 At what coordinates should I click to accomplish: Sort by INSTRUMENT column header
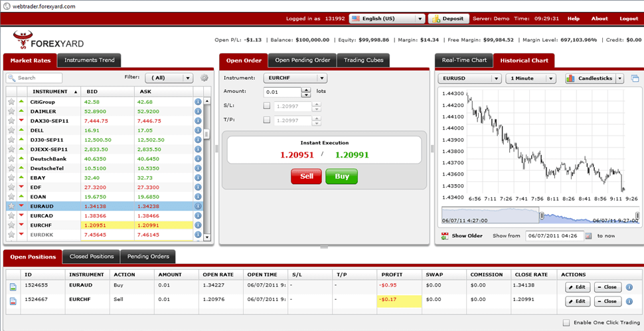pyautogui.click(x=53, y=91)
